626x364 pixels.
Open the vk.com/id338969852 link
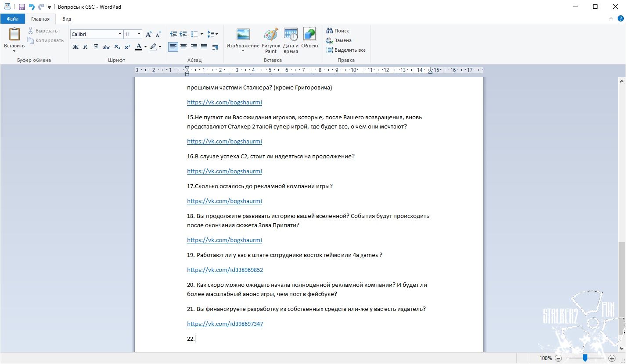[x=225, y=270]
